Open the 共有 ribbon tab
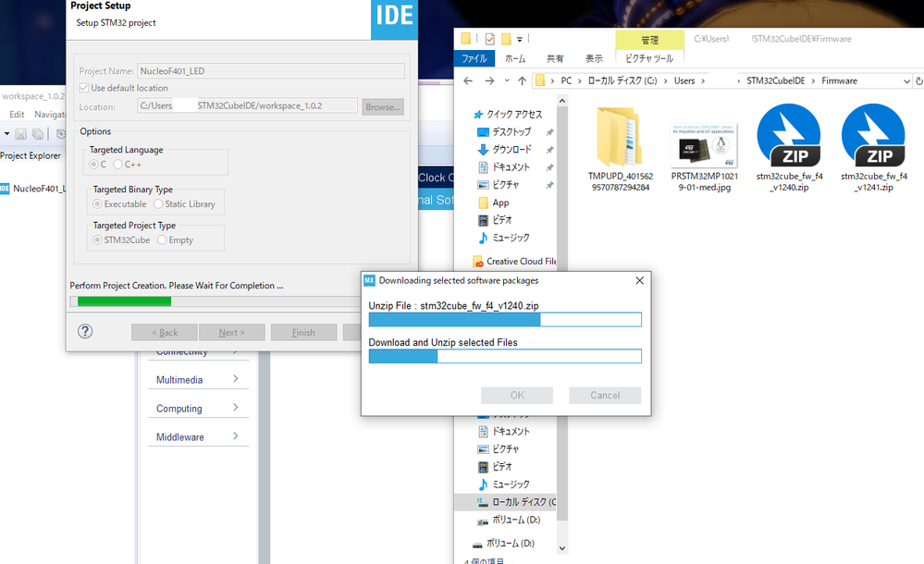 point(555,58)
